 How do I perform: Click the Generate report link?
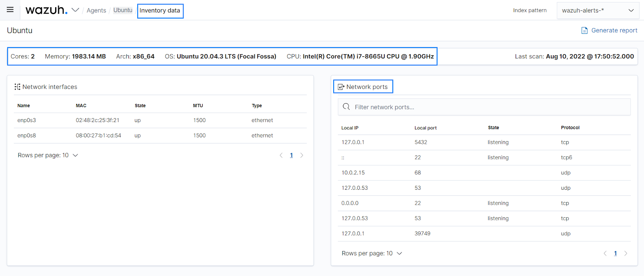coord(614,30)
